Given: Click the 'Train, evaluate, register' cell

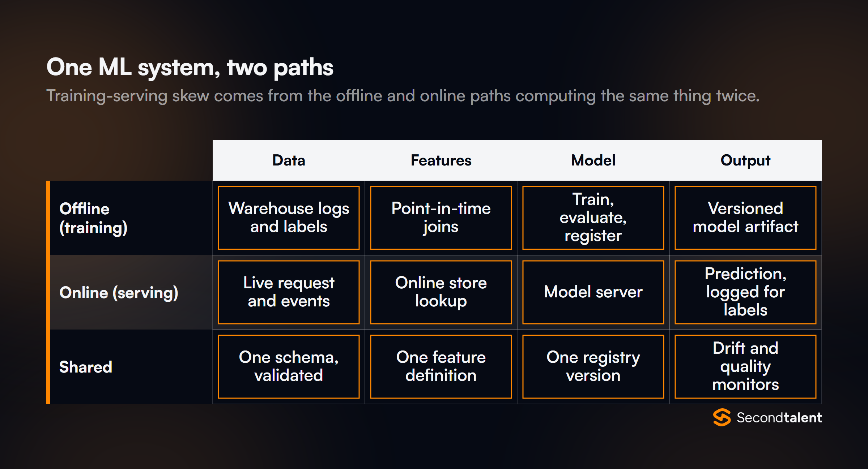Looking at the screenshot, I should 593,218.
